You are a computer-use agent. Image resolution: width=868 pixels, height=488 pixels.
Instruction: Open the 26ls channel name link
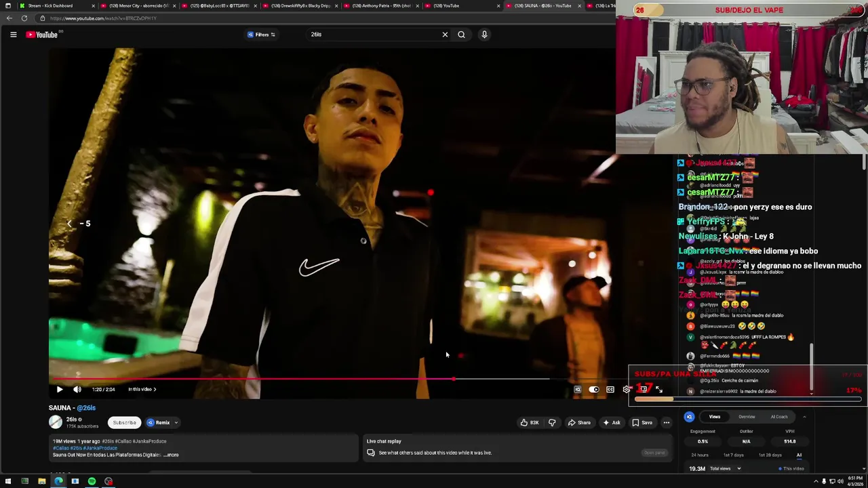(x=72, y=420)
